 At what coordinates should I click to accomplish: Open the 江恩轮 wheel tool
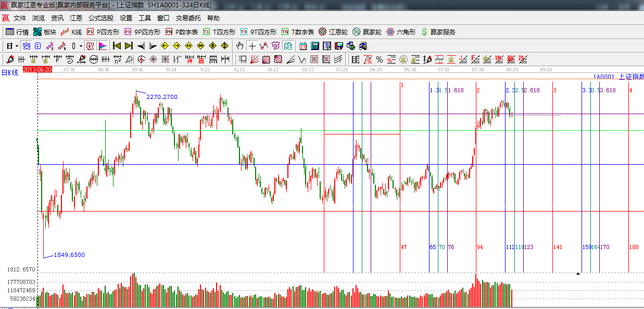click(x=333, y=32)
